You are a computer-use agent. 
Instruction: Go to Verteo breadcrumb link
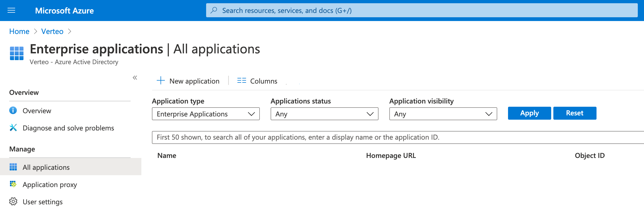tap(52, 32)
